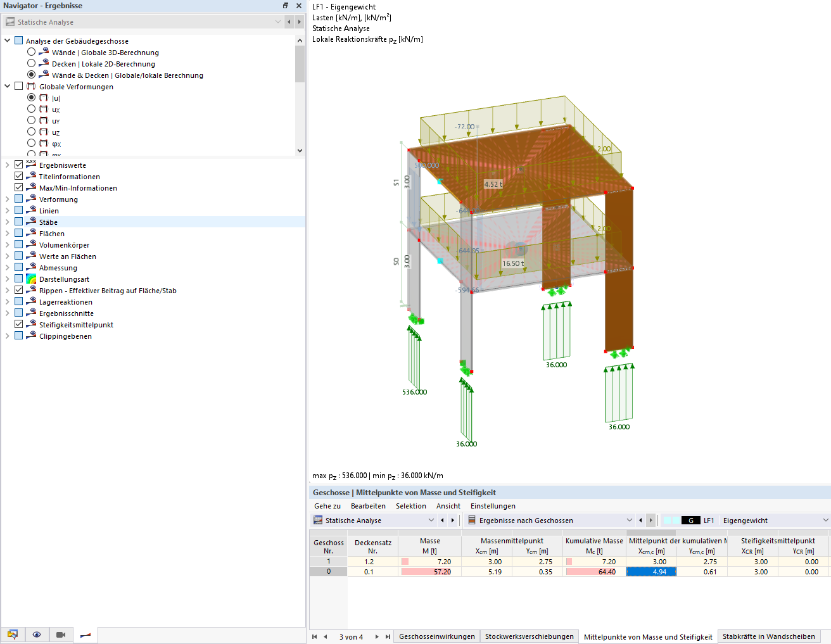
Task: Switch to Geschosseinwirkungen tab
Action: point(437,636)
